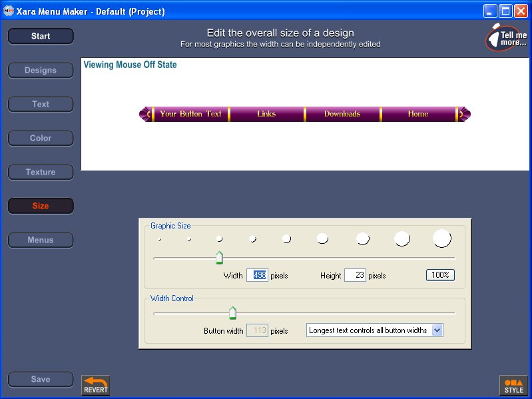Open the STYLE shapes icon
This screenshot has width=532, height=399.
[513, 386]
